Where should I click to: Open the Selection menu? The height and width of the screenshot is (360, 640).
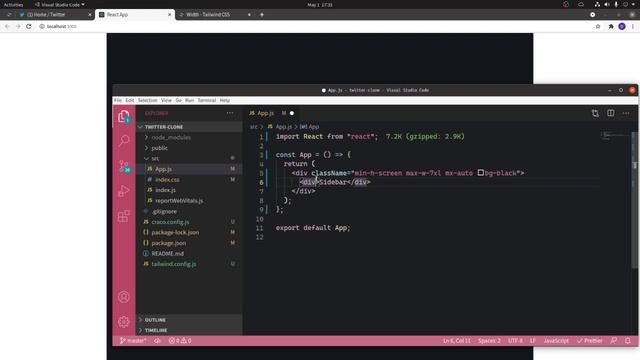[x=147, y=100]
